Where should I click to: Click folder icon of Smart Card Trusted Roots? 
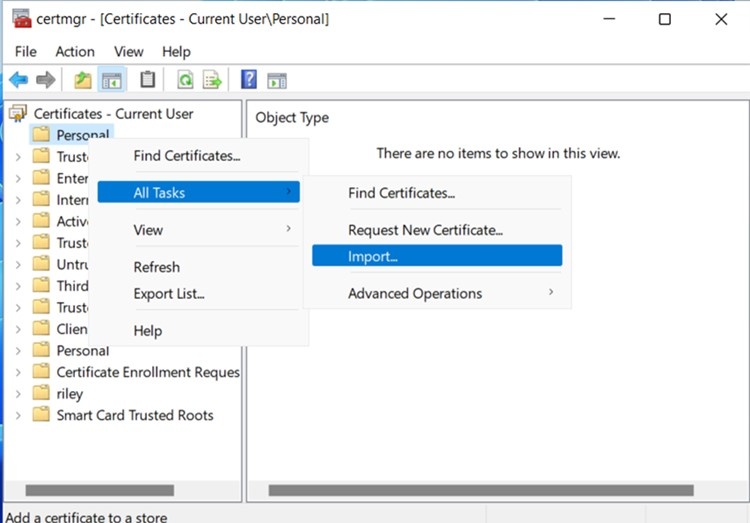[41, 414]
